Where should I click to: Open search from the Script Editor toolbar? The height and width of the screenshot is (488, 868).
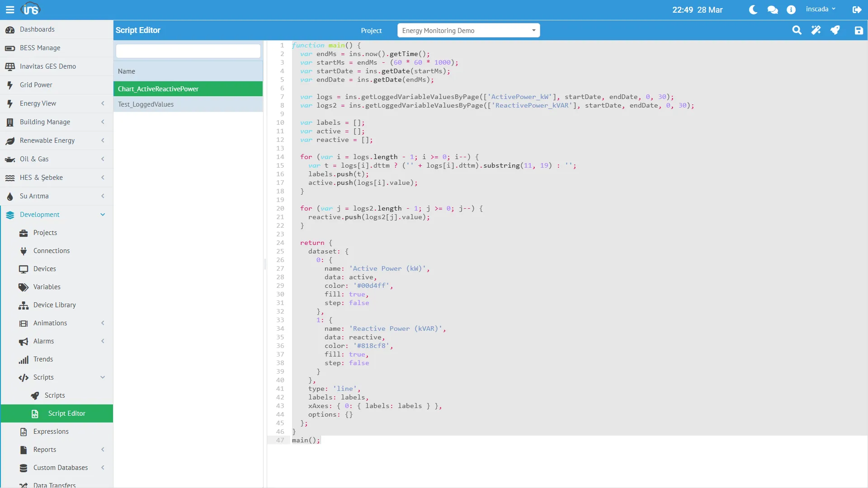(x=797, y=30)
